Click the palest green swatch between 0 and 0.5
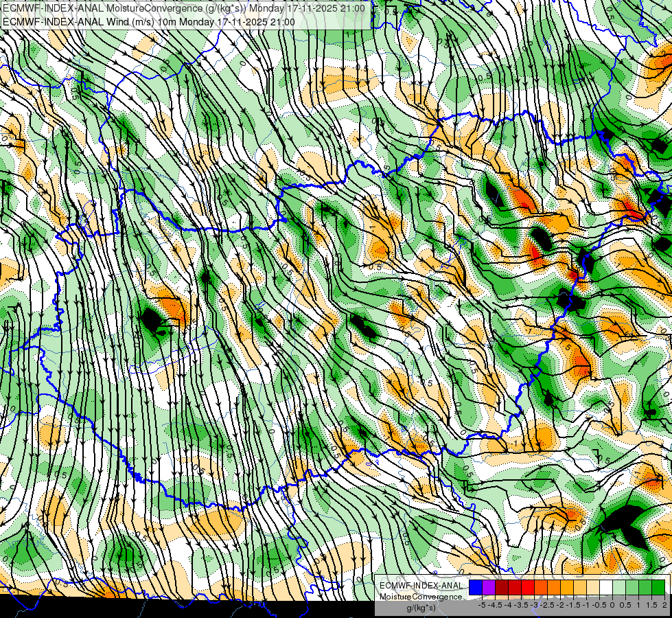 (619, 588)
